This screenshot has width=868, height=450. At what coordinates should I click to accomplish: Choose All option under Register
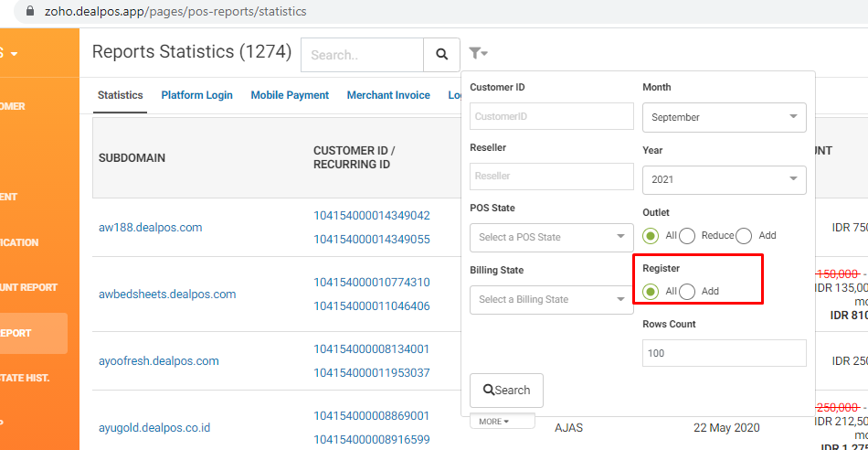click(x=651, y=291)
